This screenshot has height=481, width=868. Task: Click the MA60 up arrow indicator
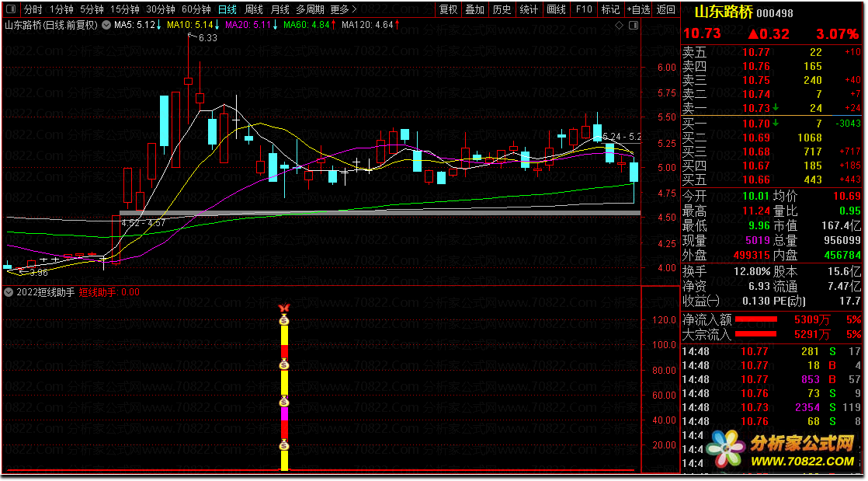(333, 25)
